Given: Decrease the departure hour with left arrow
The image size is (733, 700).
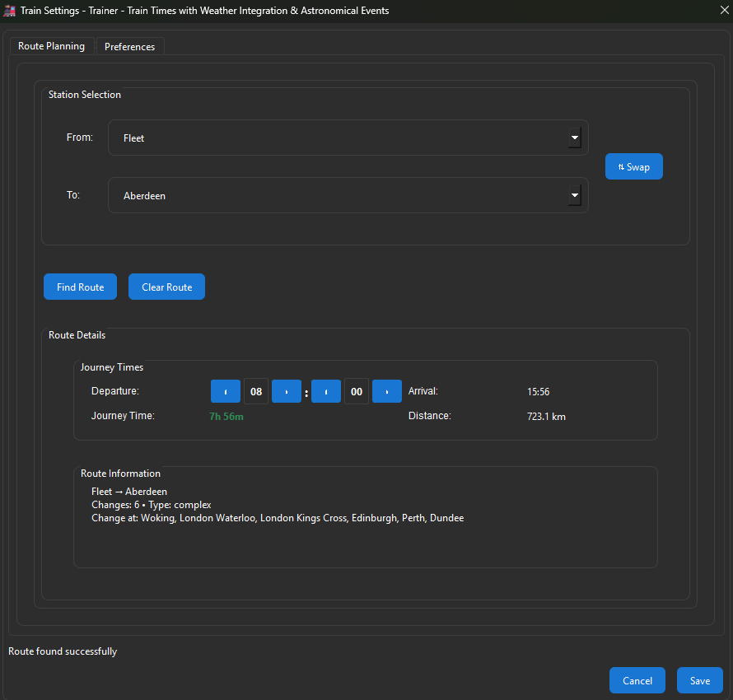Looking at the screenshot, I should [226, 391].
